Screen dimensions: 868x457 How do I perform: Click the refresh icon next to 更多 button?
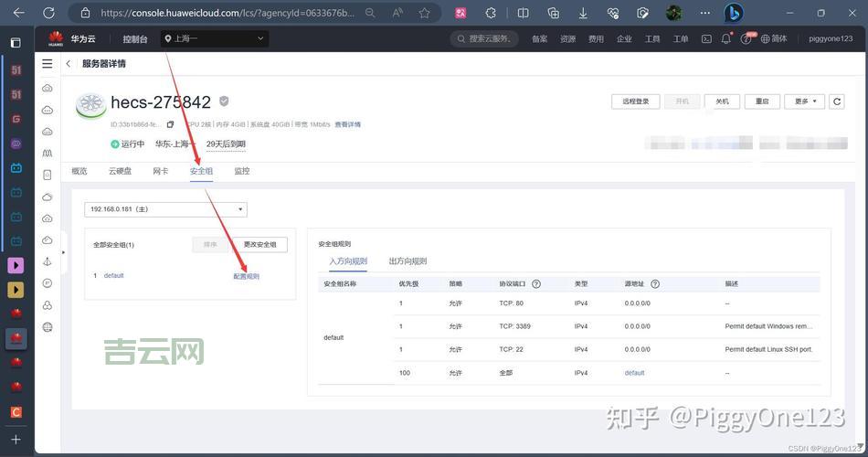[836, 101]
